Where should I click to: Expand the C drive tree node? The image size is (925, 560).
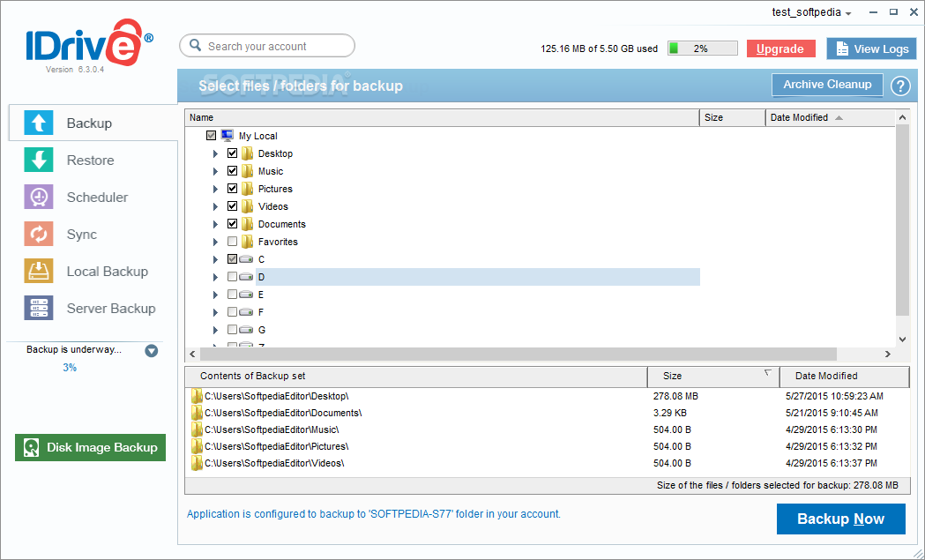tap(216, 259)
